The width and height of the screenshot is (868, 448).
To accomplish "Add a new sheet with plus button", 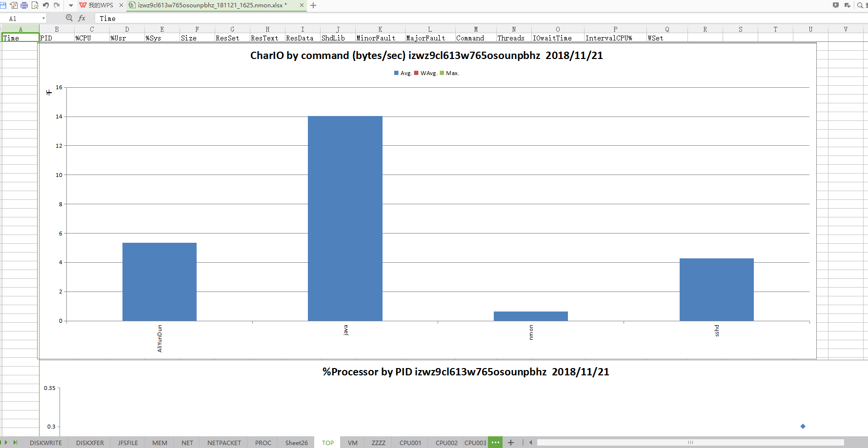I will [x=511, y=443].
